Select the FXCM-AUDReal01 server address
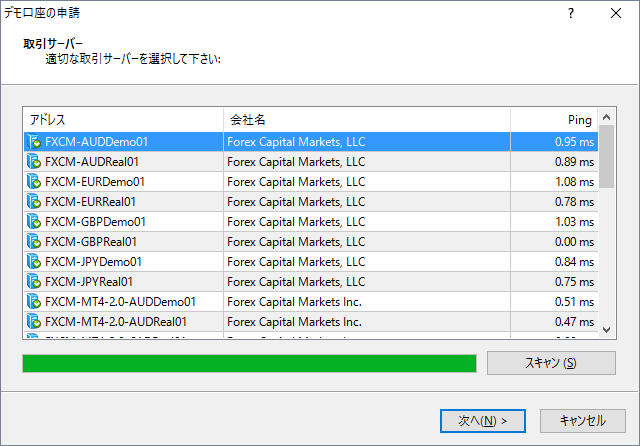 pyautogui.click(x=92, y=162)
